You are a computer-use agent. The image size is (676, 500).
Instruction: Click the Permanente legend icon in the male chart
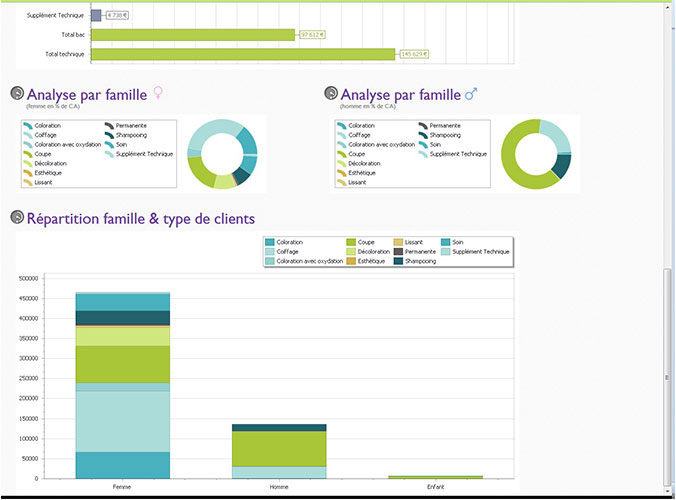424,126
